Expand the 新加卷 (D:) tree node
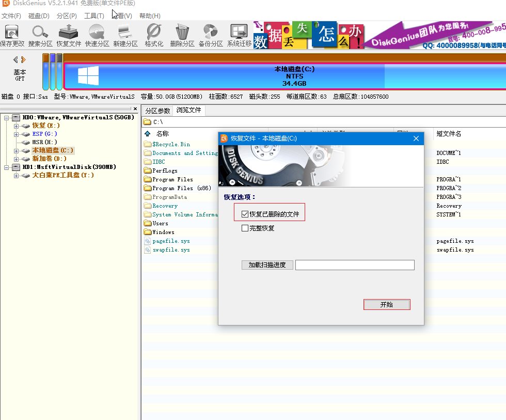Viewport: 506px width, 420px height. pyautogui.click(x=16, y=159)
